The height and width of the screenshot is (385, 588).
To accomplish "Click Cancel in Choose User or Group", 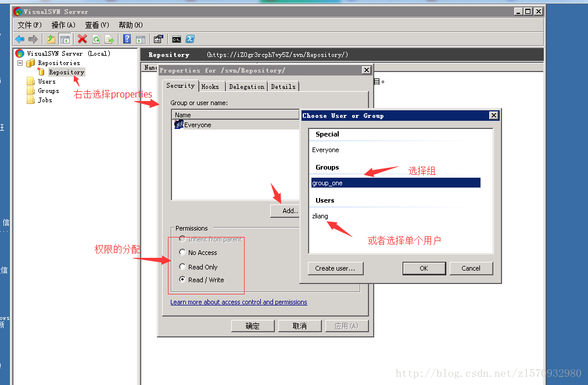I will (471, 268).
